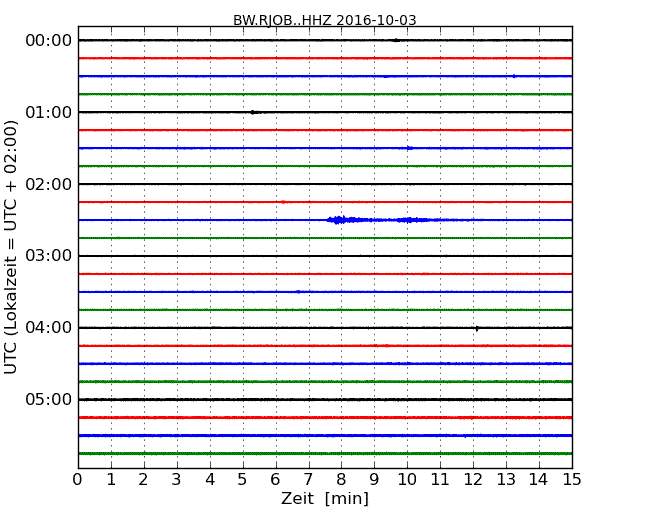Click the blue blip near minute 10 at 01:30

point(410,148)
